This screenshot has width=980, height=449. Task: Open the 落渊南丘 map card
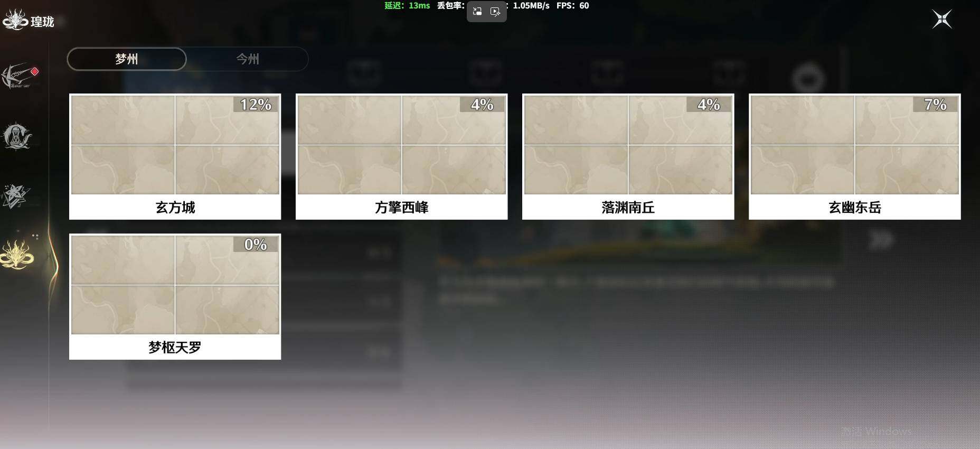click(628, 156)
